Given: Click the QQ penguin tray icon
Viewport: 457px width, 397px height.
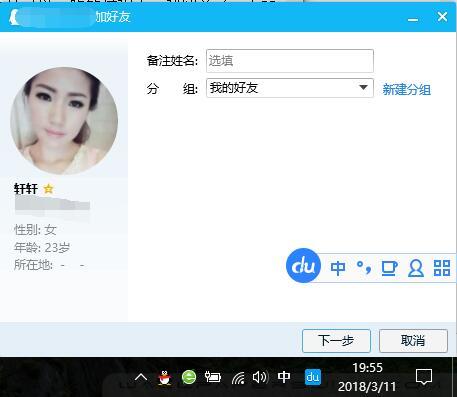Looking at the screenshot, I should tap(165, 378).
